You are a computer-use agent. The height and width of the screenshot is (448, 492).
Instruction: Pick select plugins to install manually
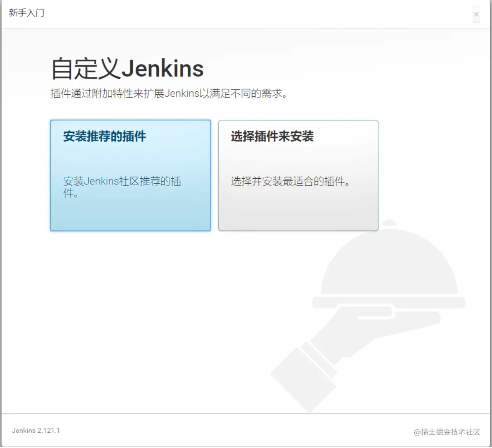point(298,176)
